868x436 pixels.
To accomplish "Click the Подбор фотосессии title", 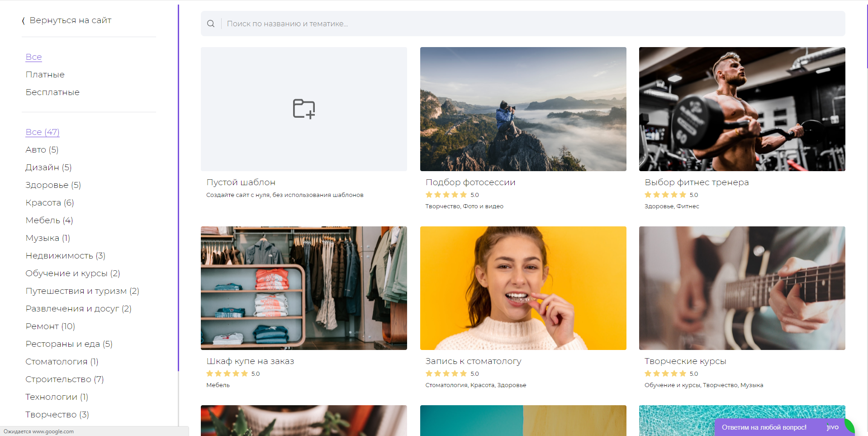I will click(x=470, y=182).
